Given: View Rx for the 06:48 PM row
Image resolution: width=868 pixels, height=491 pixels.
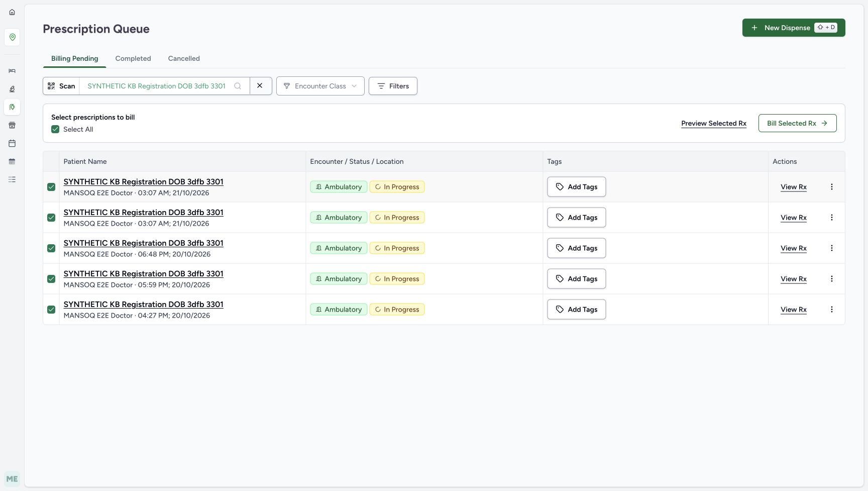Looking at the screenshot, I should (x=794, y=248).
